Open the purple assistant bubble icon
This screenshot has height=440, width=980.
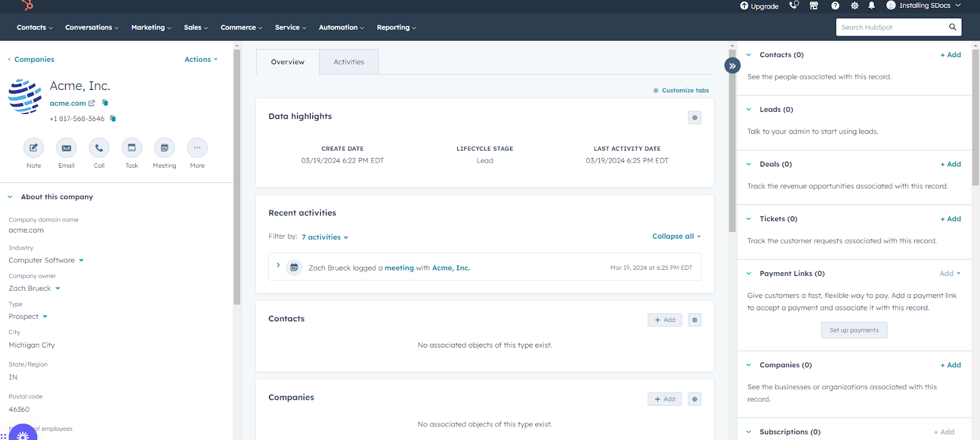point(23,433)
